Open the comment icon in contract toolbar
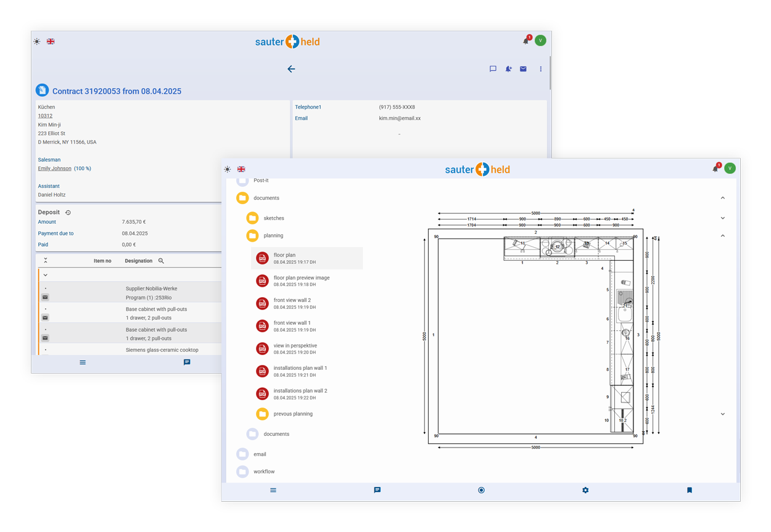This screenshot has height=532, width=771. (x=493, y=69)
